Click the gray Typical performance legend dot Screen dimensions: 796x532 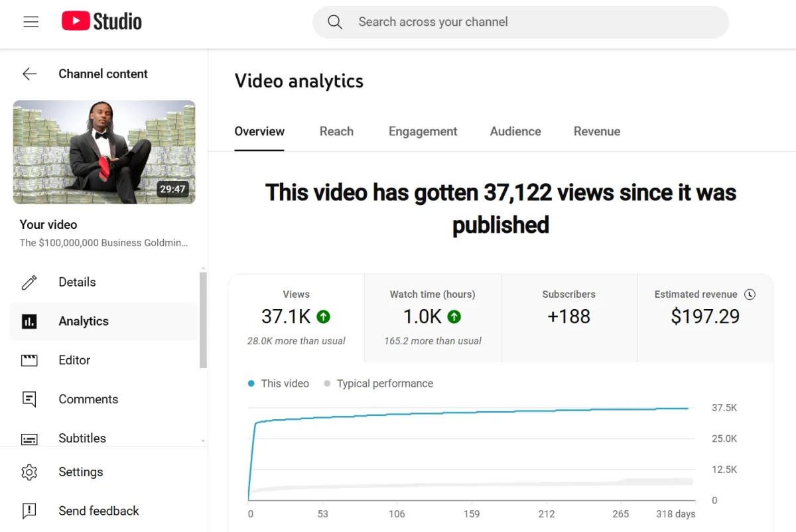tap(327, 383)
